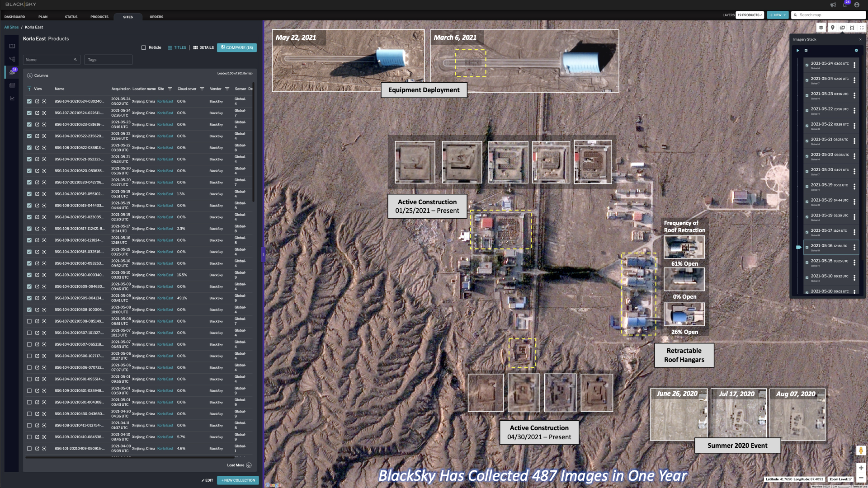Click the current-frame marker at 2021-05-16
The height and width of the screenshot is (488, 868).
click(x=798, y=247)
